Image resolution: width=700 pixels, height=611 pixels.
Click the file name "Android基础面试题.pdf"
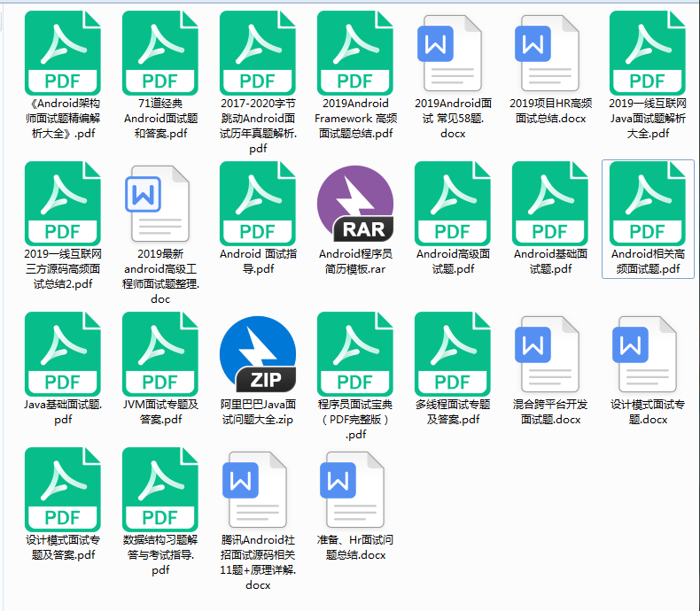pyautogui.click(x=550, y=261)
